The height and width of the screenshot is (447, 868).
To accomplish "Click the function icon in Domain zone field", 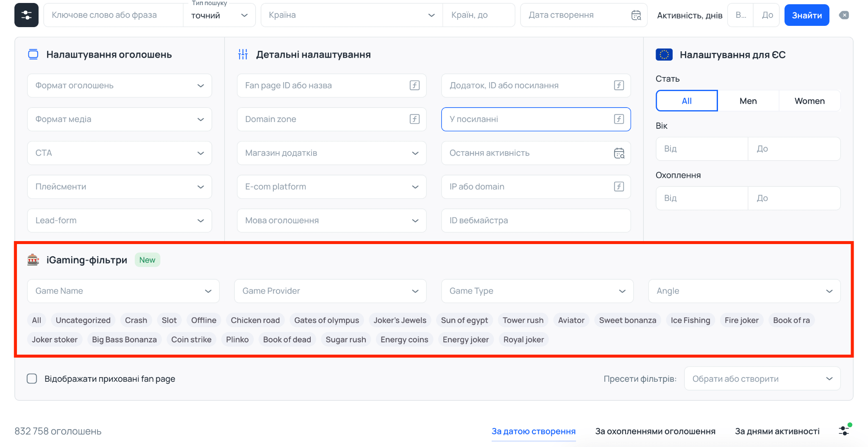I will 415,119.
